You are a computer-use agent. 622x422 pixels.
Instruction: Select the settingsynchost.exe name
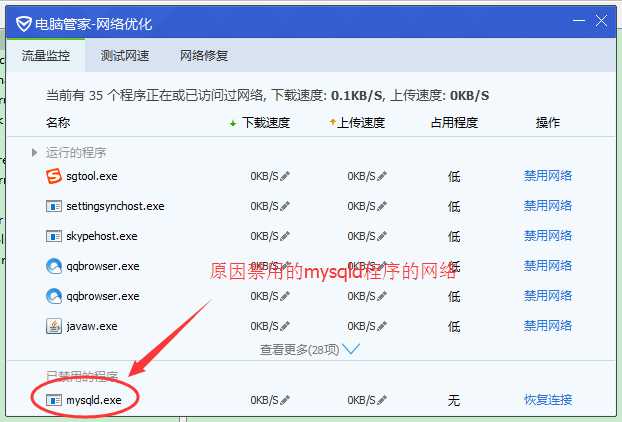coord(115,206)
